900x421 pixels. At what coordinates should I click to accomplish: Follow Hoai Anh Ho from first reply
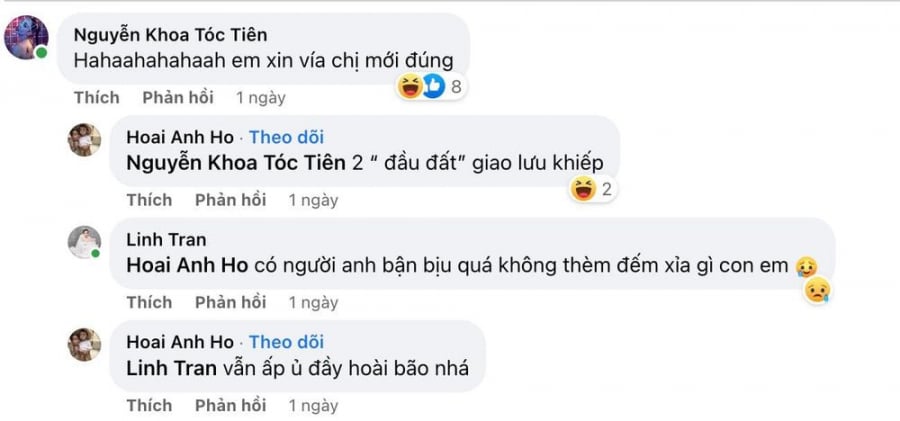click(x=286, y=138)
